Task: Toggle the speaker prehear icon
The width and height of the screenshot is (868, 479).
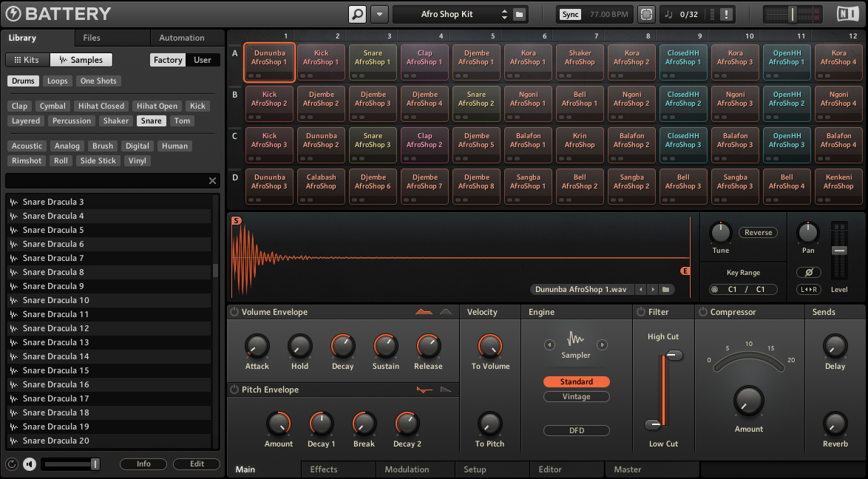Action: pos(30,464)
